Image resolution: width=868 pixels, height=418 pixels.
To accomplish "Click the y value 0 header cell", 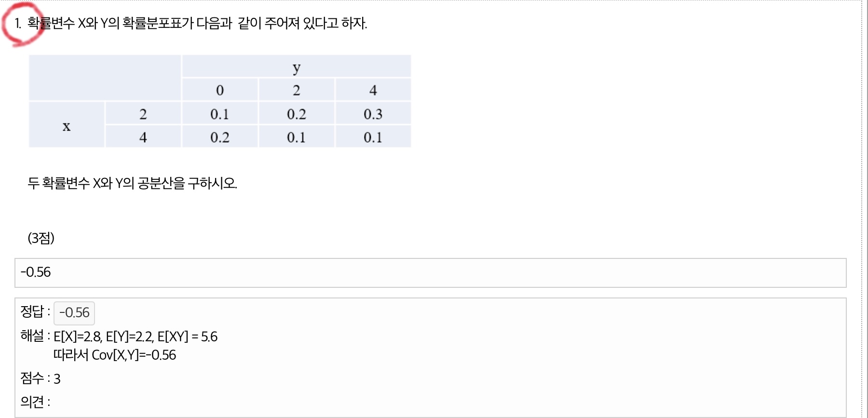I will pyautogui.click(x=220, y=90).
